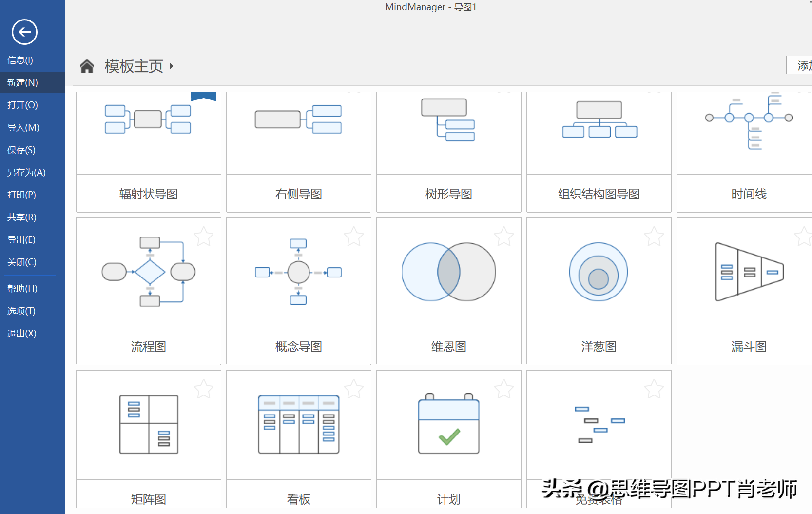812x514 pixels.
Task: Click the 添加 button at top right
Action: (x=799, y=65)
